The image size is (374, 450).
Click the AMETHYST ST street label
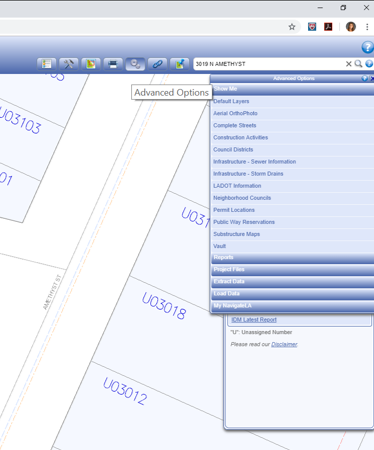(x=52, y=292)
